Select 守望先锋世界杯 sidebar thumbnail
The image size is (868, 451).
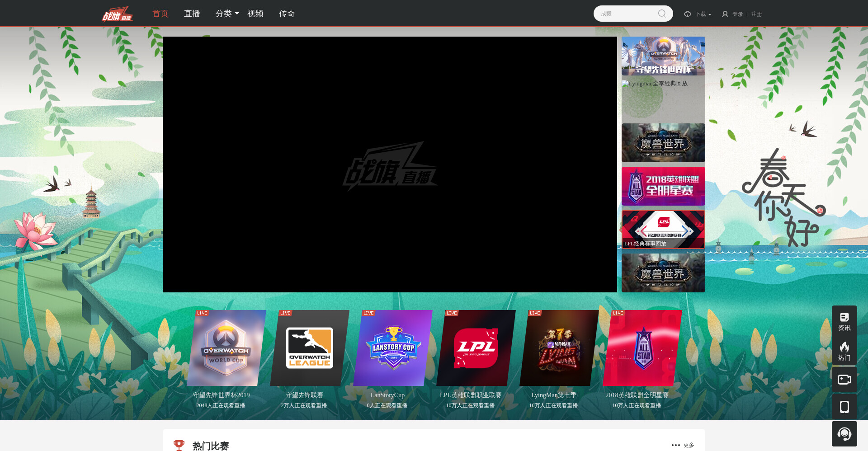(x=663, y=56)
